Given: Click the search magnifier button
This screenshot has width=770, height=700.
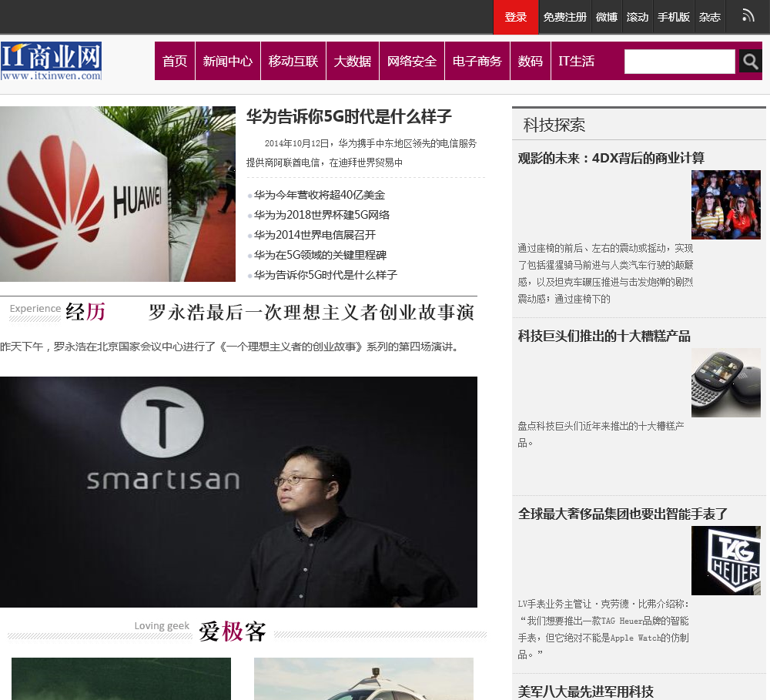Looking at the screenshot, I should coord(750,62).
